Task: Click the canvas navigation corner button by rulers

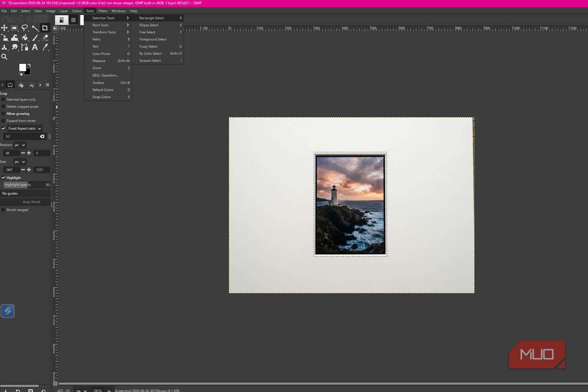Action: point(55,28)
